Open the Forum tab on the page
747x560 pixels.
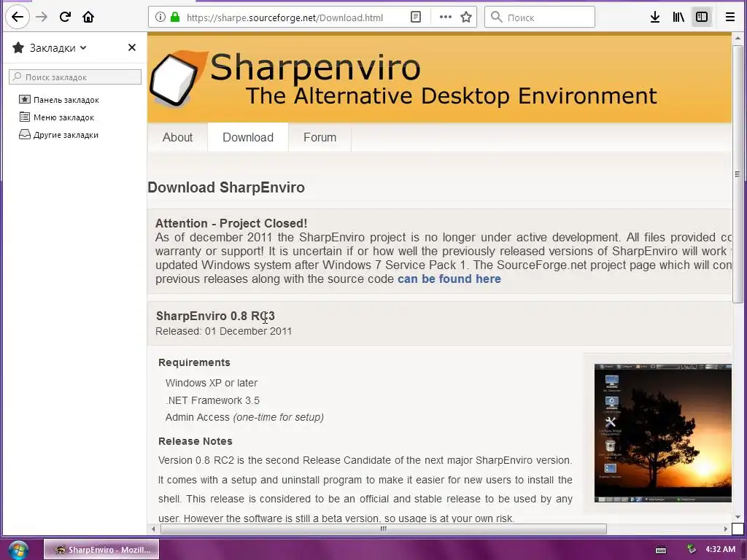pos(320,137)
